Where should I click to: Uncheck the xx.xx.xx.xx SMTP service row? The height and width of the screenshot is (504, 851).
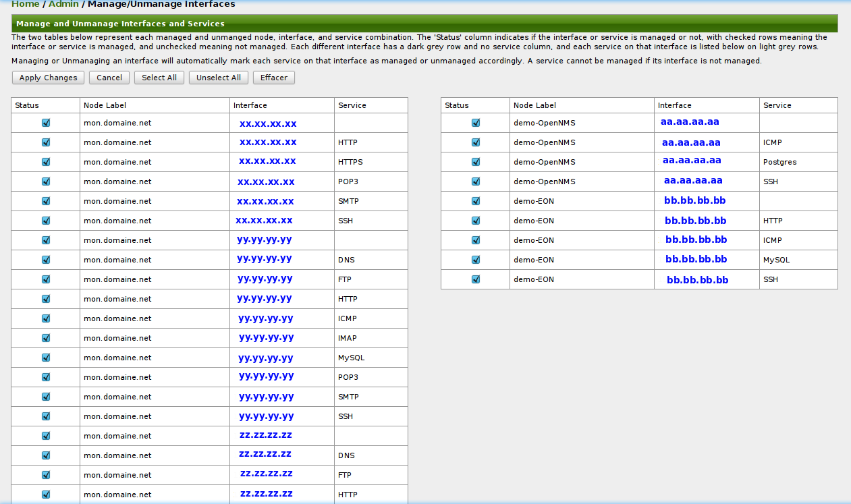pos(46,201)
